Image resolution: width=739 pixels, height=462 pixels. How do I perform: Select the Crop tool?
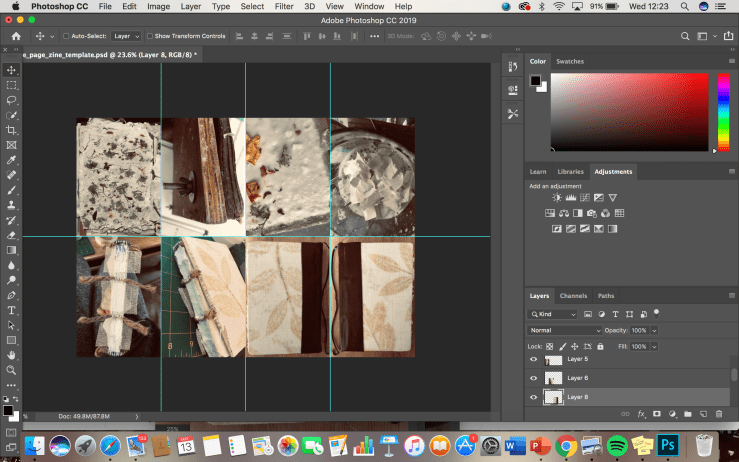pyautogui.click(x=11, y=130)
